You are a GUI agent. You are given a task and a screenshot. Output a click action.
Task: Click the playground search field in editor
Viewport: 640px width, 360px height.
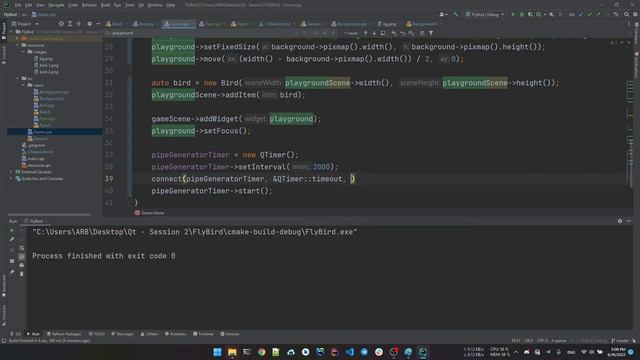(204, 33)
